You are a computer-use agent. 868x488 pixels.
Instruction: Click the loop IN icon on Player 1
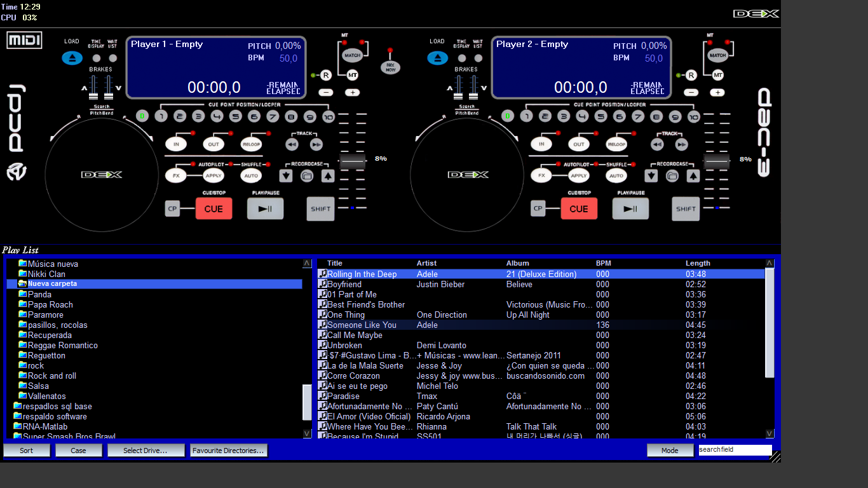177,144
